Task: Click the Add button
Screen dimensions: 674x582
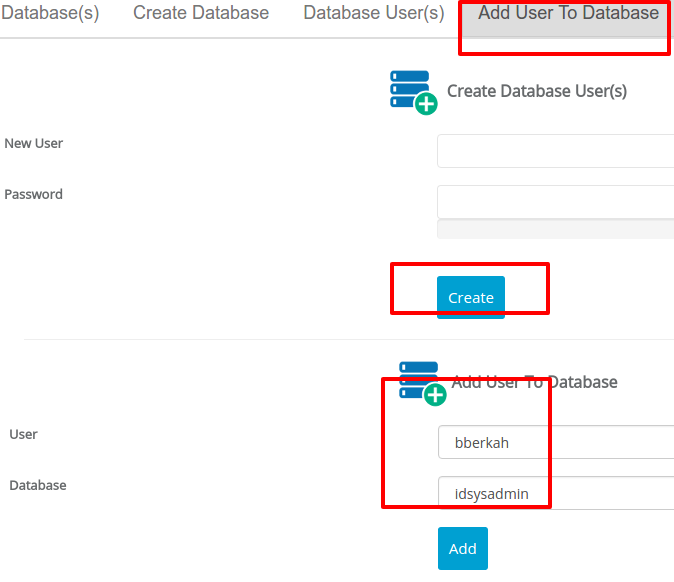Action: [463, 548]
